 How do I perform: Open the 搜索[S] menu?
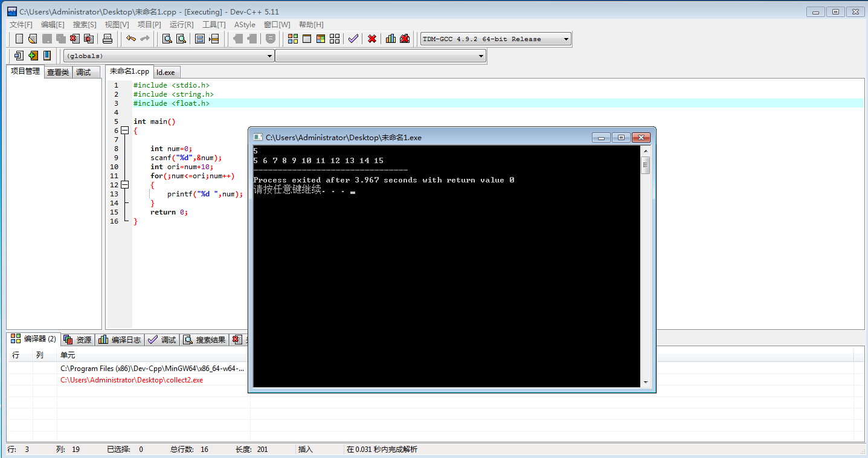coord(85,25)
